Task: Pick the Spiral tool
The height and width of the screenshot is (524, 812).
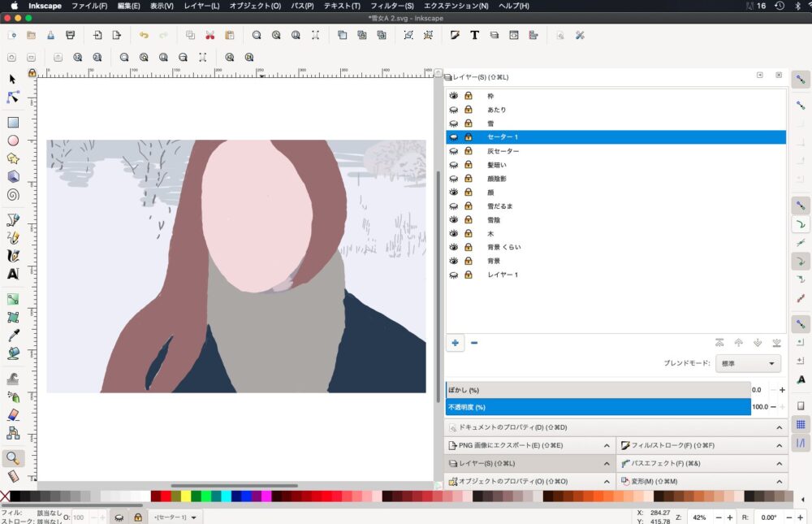Action: [13, 195]
